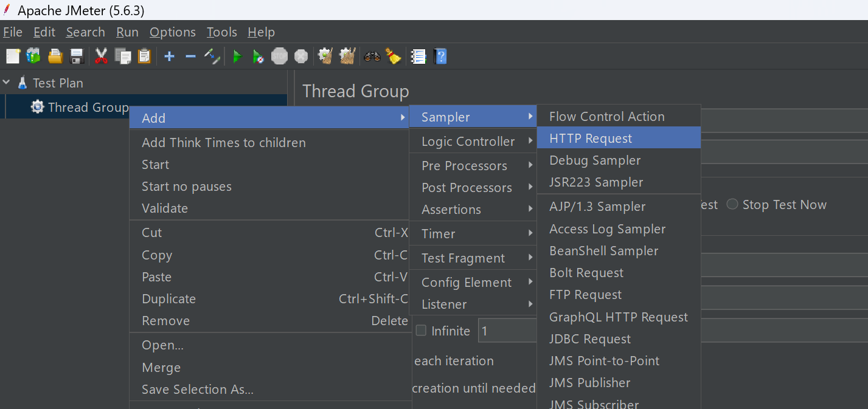Click the Search binoculars icon
The image size is (868, 409).
click(372, 57)
